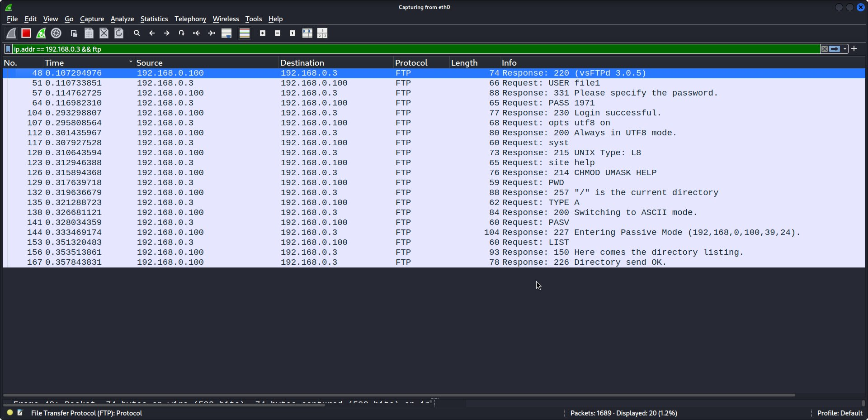The height and width of the screenshot is (420, 868).
Task: Close this capture file icon
Action: (x=104, y=33)
